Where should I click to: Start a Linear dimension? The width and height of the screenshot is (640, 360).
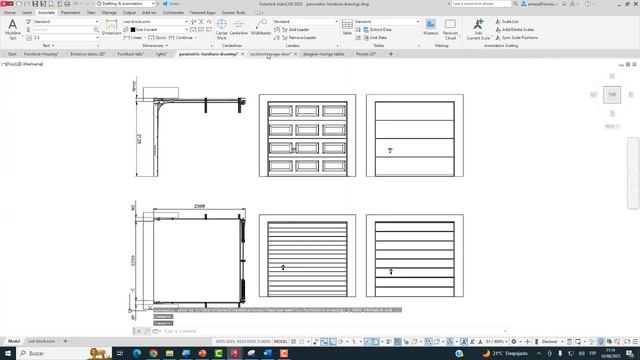point(133,38)
